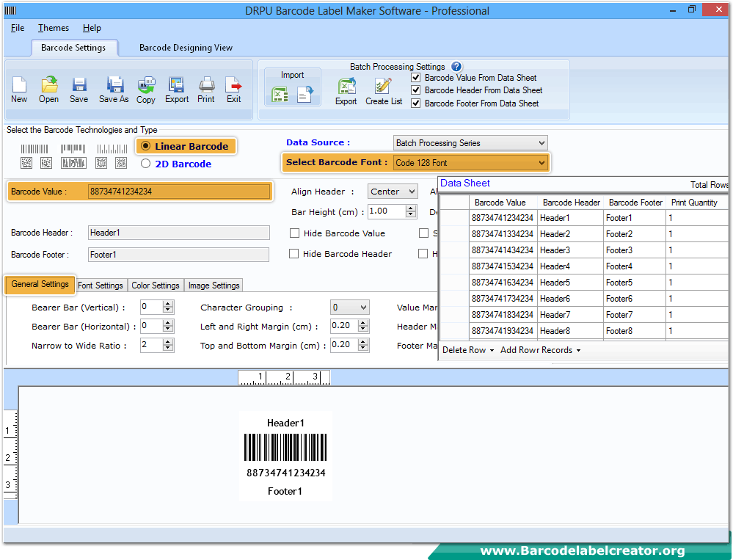
Task: Click Narrow to Wide Ratio up arrow
Action: (168, 342)
